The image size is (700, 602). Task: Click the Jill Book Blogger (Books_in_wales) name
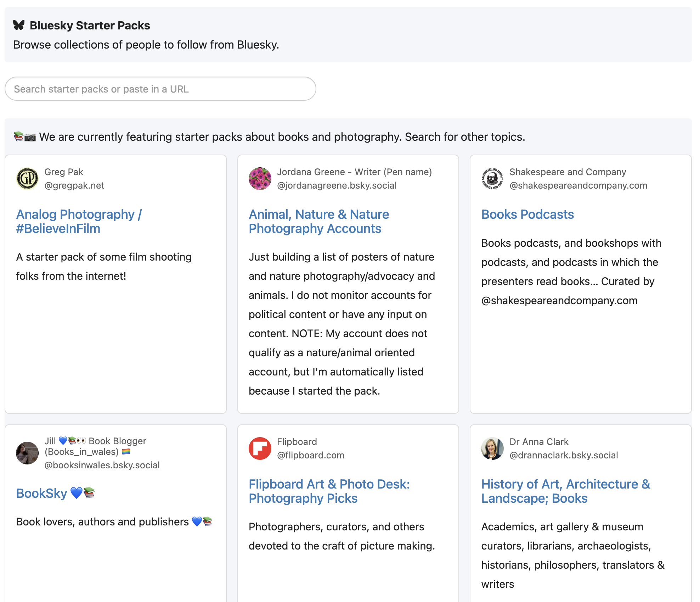pos(95,446)
